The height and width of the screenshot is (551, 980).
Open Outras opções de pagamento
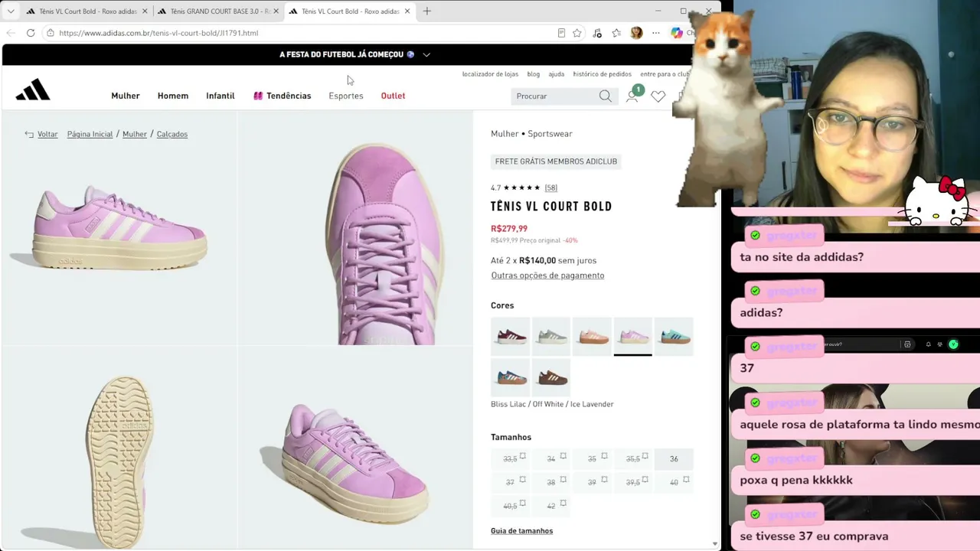(x=547, y=275)
